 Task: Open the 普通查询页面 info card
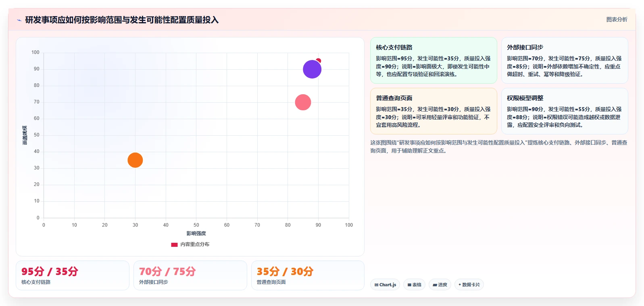(434, 111)
